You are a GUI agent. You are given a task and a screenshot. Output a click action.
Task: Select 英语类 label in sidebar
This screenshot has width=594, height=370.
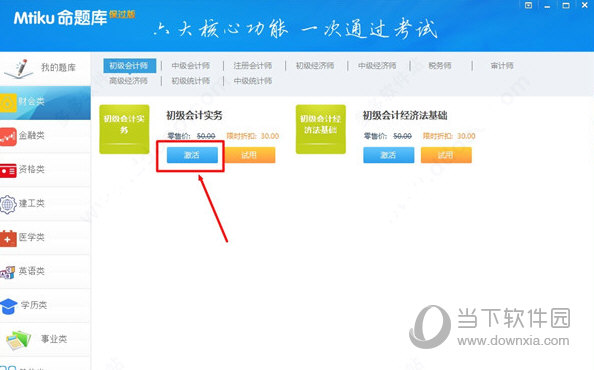tap(32, 271)
